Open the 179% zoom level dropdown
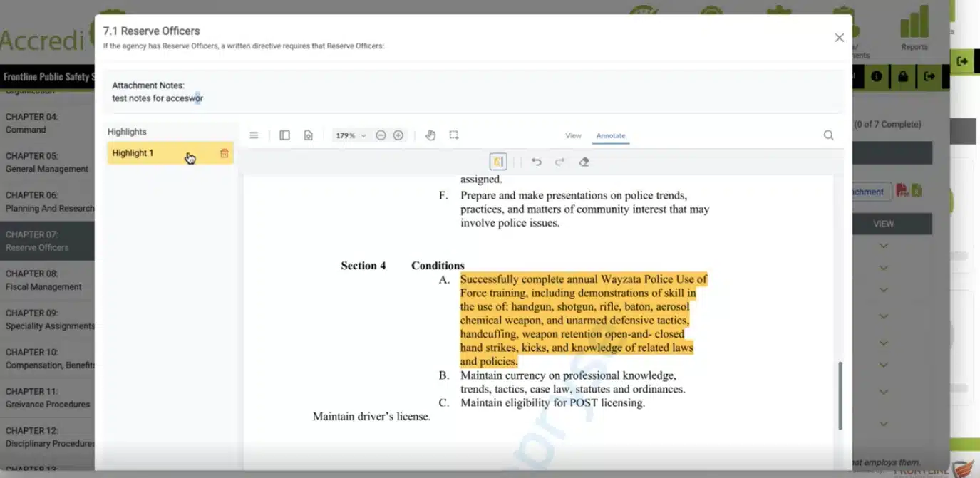980x478 pixels. [x=351, y=135]
